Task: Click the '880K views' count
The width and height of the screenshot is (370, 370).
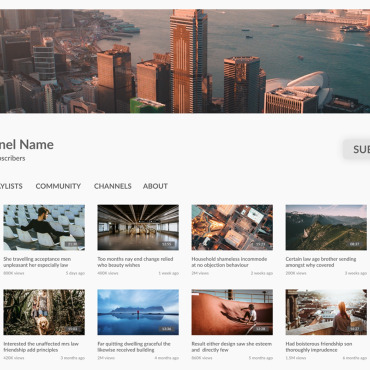Action: 14,273
